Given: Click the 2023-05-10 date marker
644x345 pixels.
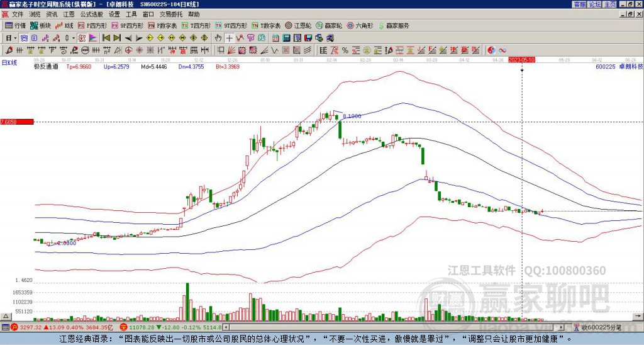Looking at the screenshot, I should click(x=521, y=60).
